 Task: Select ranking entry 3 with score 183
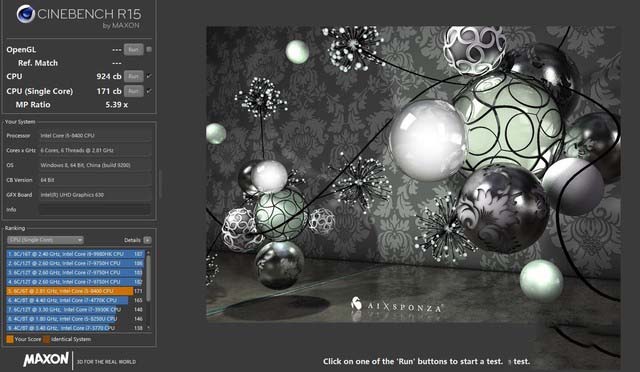point(76,272)
